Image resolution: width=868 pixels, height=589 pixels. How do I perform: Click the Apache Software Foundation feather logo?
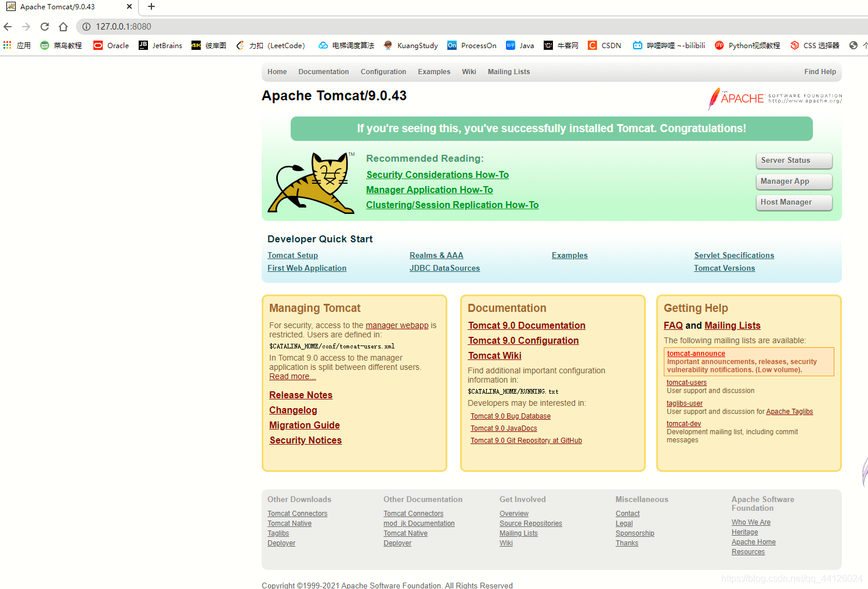pos(775,99)
